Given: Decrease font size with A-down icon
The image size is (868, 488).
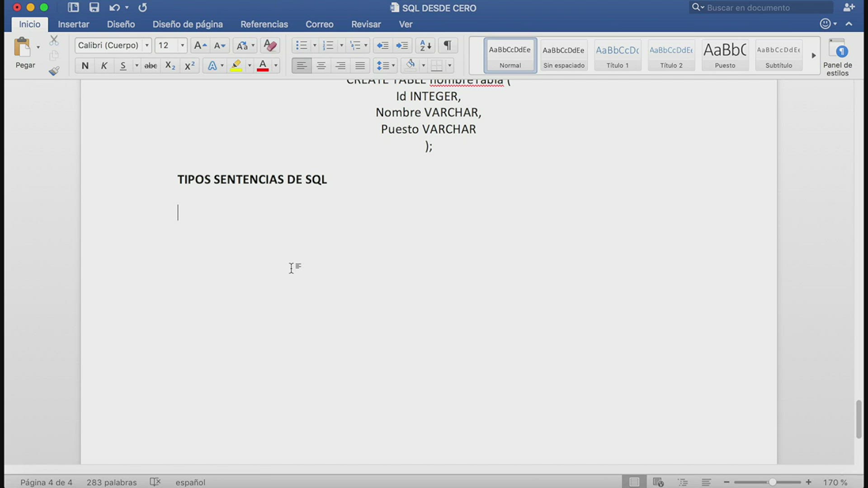Looking at the screenshot, I should pyautogui.click(x=219, y=45).
